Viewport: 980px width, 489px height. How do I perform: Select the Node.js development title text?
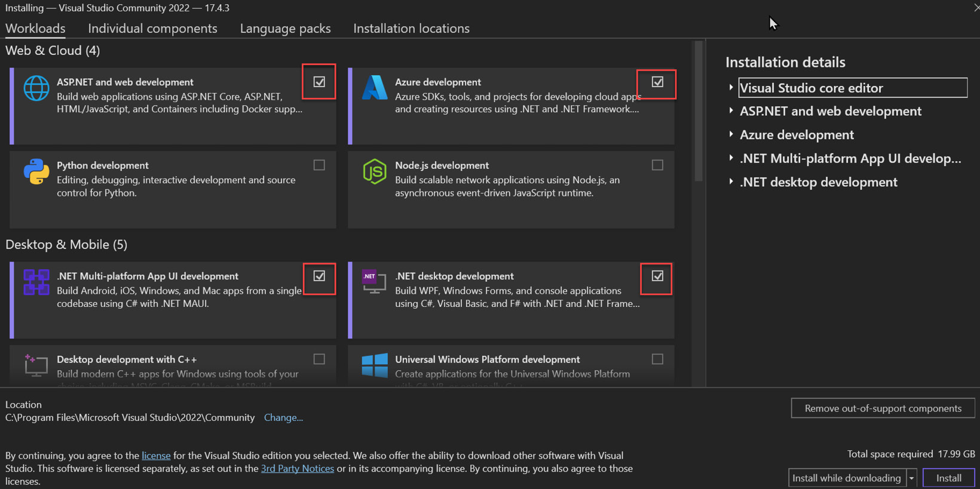point(442,165)
